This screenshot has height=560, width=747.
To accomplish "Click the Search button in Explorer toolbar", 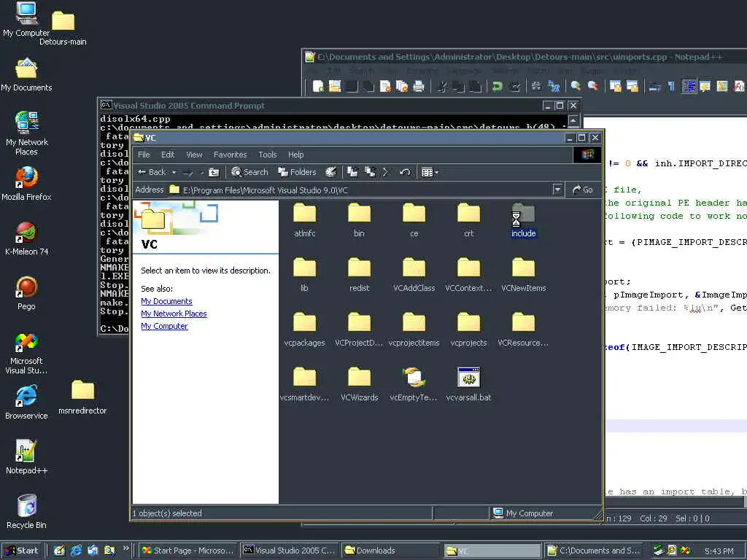I will [x=249, y=172].
